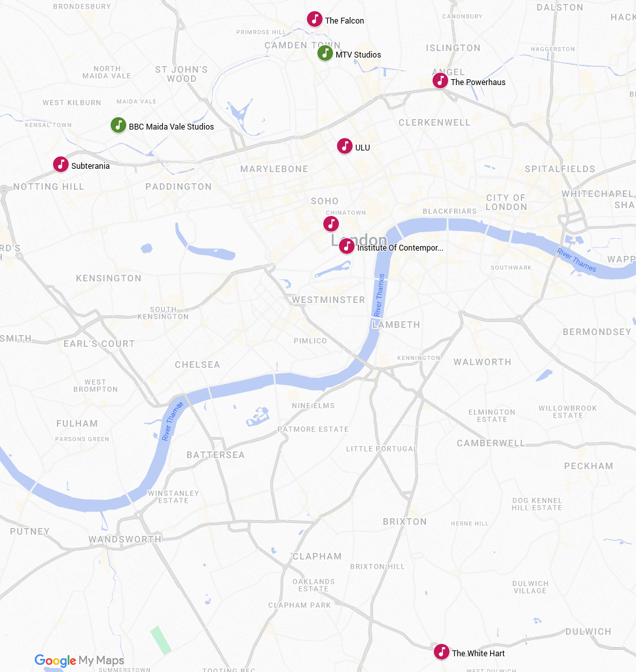Click The Falcon music venue marker
This screenshot has width=636, height=672.
(315, 19)
